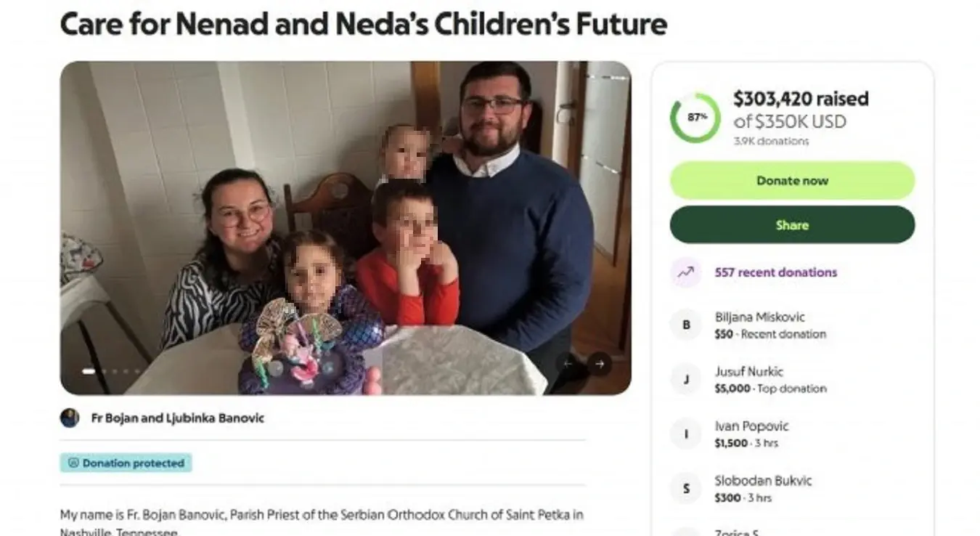Viewport: 980px width, 536px height.
Task: Click Biljana Miskovic's "B" avatar
Action: click(686, 325)
